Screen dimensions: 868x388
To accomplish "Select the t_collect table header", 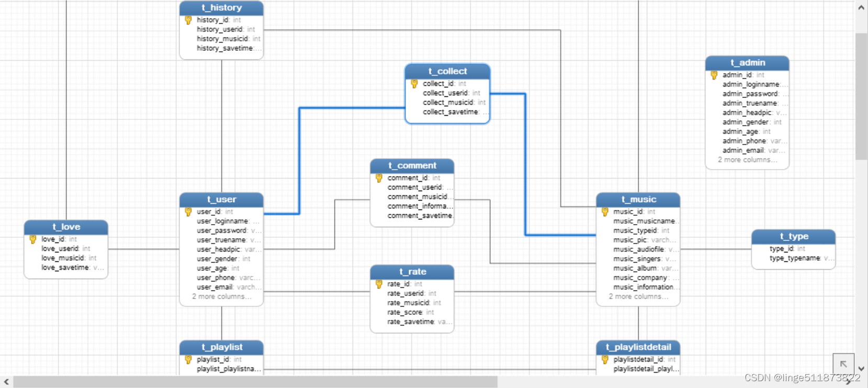I will [x=447, y=71].
